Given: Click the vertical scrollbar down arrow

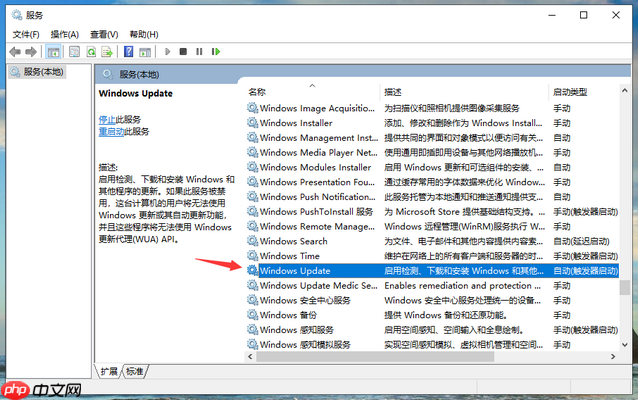Looking at the screenshot, I should tap(625, 345).
